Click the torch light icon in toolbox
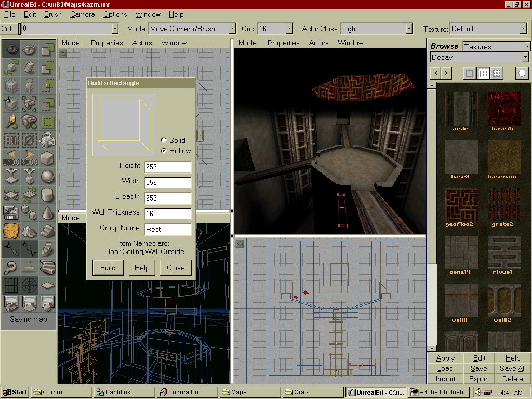The image size is (532, 399). pyautogui.click(x=11, y=122)
